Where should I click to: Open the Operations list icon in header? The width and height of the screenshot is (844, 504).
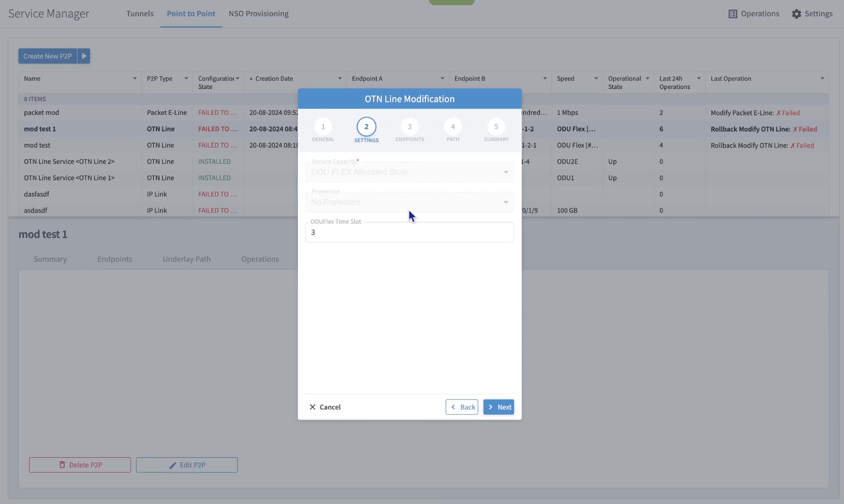(732, 14)
